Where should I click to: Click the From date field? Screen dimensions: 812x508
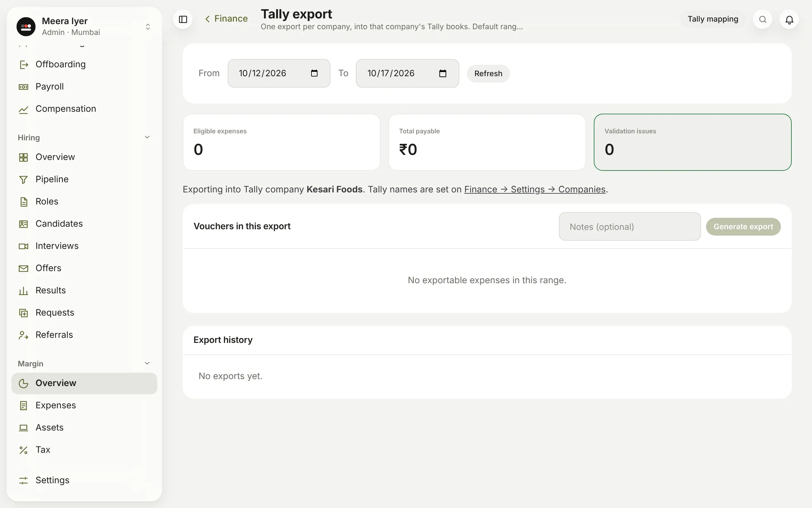pos(279,73)
